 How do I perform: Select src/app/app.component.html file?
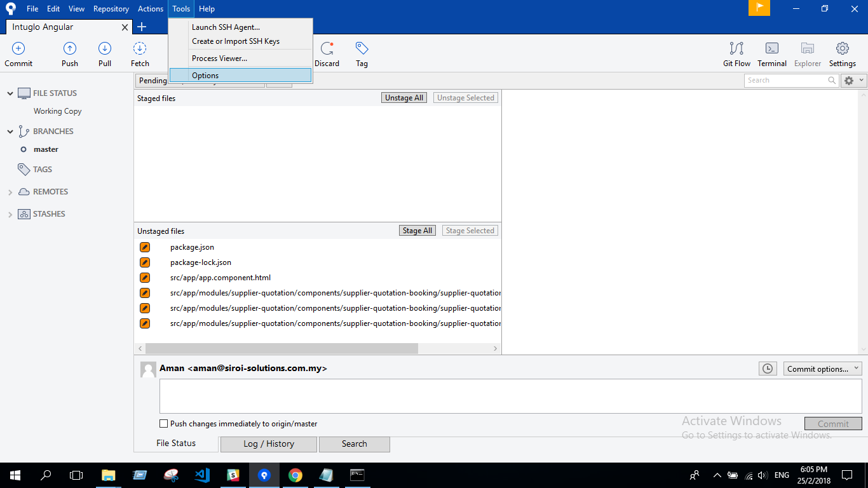pos(220,278)
